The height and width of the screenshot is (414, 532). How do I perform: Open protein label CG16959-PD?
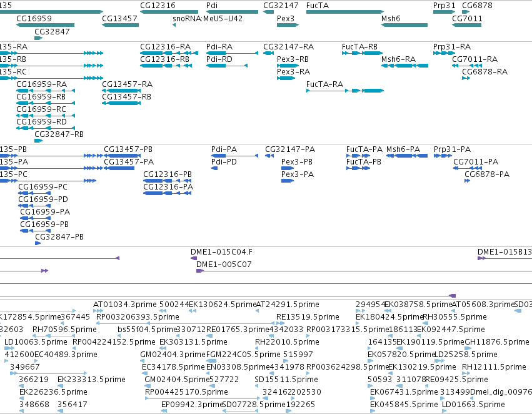point(43,199)
